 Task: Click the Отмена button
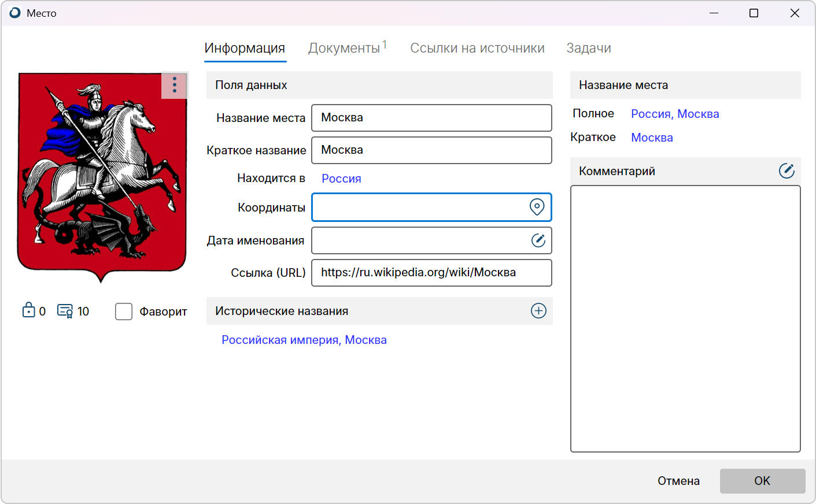pos(678,481)
